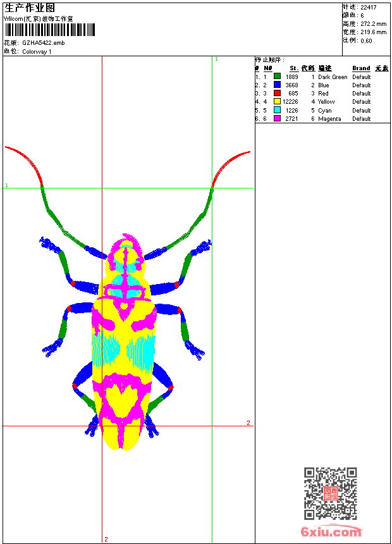The height and width of the screenshot is (544, 392).
Task: Choose the Cyan color swatch
Action: [277, 110]
